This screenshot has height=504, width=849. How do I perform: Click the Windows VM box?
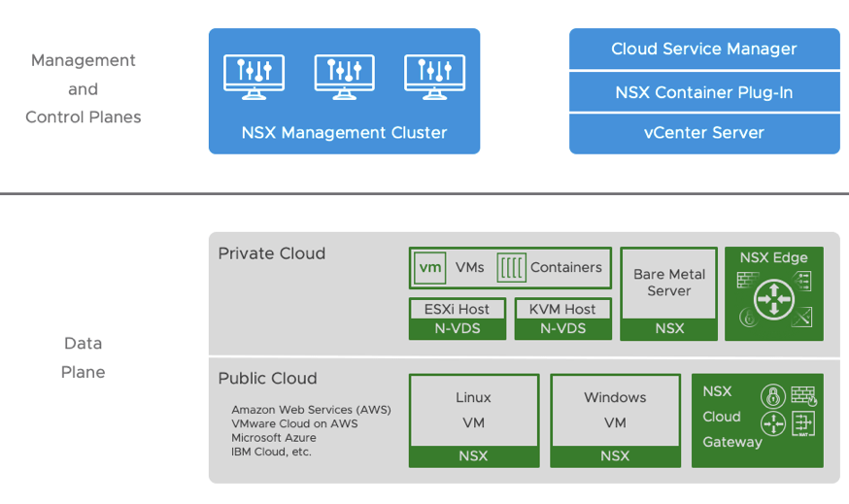[615, 410]
